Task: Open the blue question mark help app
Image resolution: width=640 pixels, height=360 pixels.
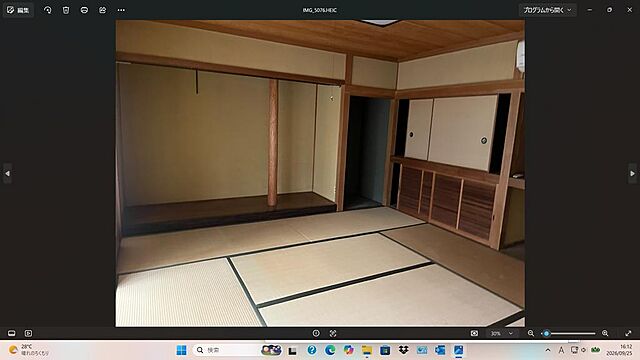Action: [x=312, y=350]
